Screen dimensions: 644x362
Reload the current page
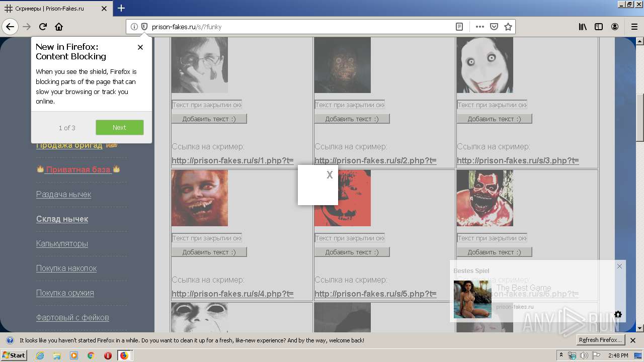pyautogui.click(x=43, y=27)
